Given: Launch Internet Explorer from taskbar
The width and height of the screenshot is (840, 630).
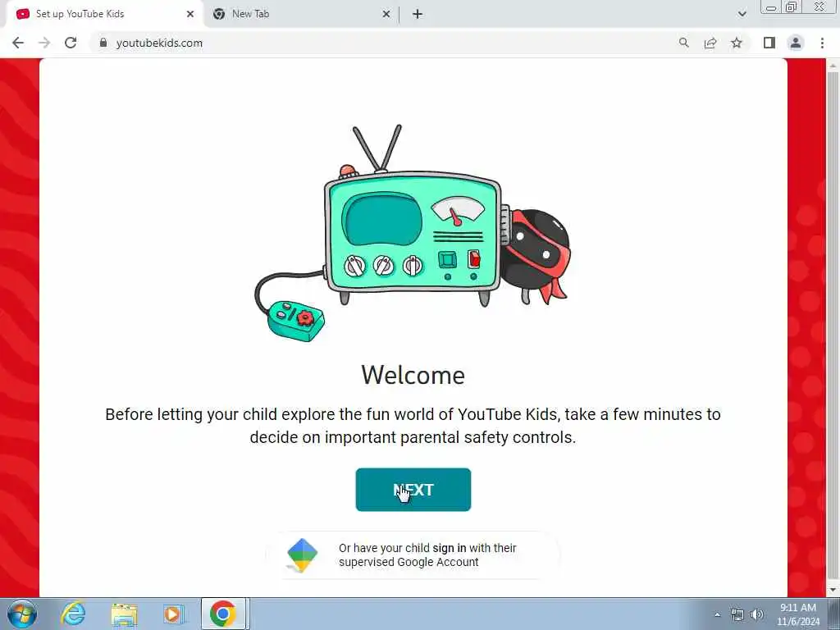Looking at the screenshot, I should click(x=73, y=614).
